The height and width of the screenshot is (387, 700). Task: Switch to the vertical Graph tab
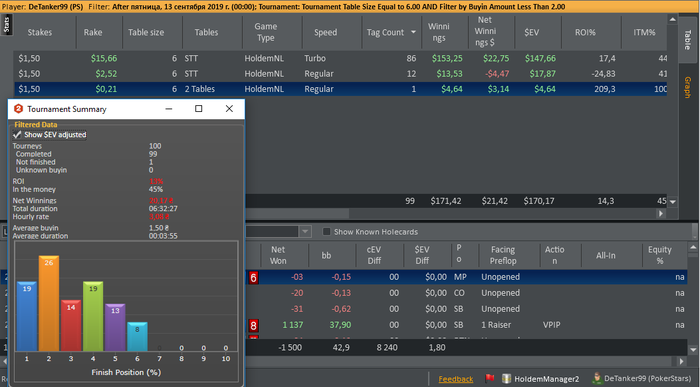(x=688, y=87)
